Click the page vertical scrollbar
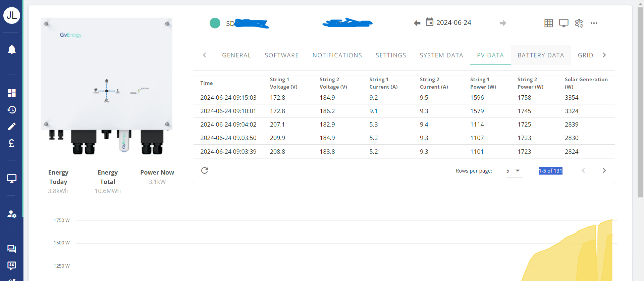Viewport: 644px width, 281px height. [x=640, y=102]
